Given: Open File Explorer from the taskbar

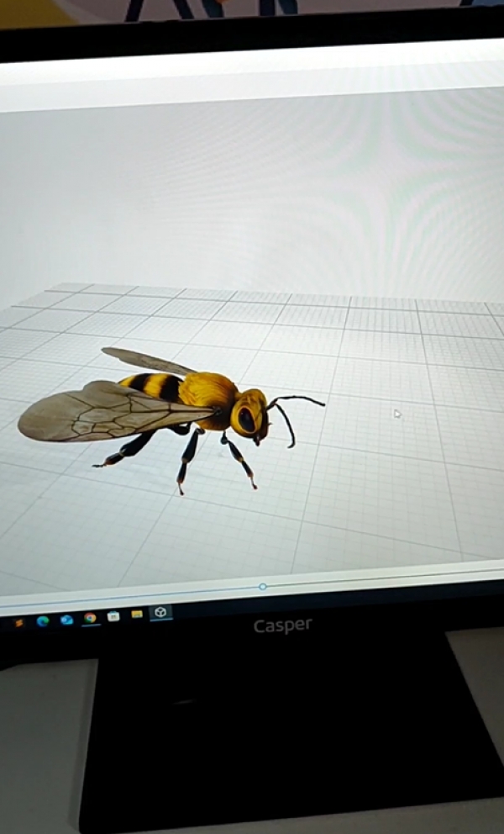Looking at the screenshot, I should click(137, 615).
